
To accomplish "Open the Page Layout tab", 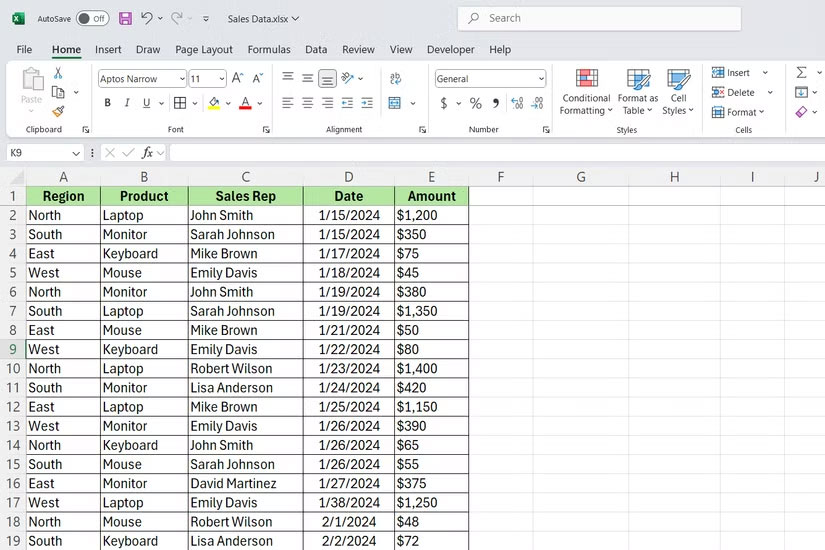I will point(204,49).
